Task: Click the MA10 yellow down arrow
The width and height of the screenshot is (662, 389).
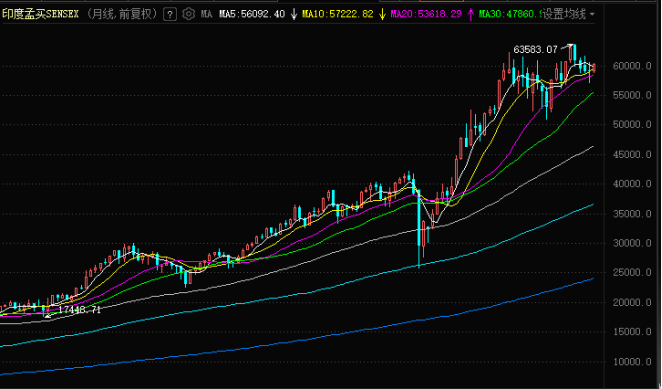Action: [x=382, y=14]
